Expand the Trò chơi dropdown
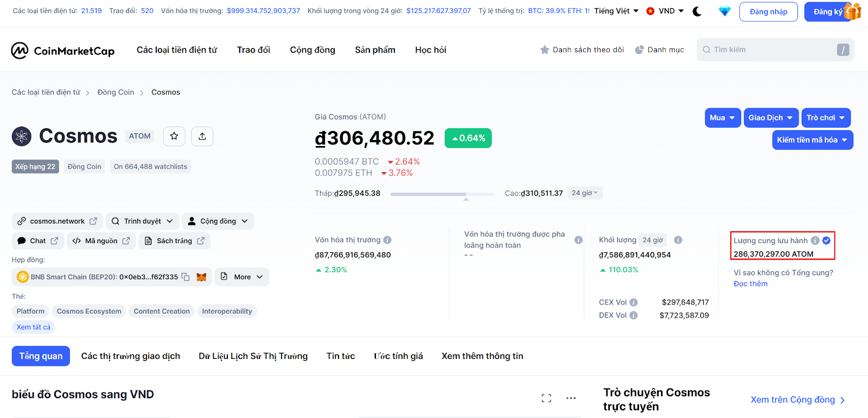This screenshot has width=868, height=418. 826,118
